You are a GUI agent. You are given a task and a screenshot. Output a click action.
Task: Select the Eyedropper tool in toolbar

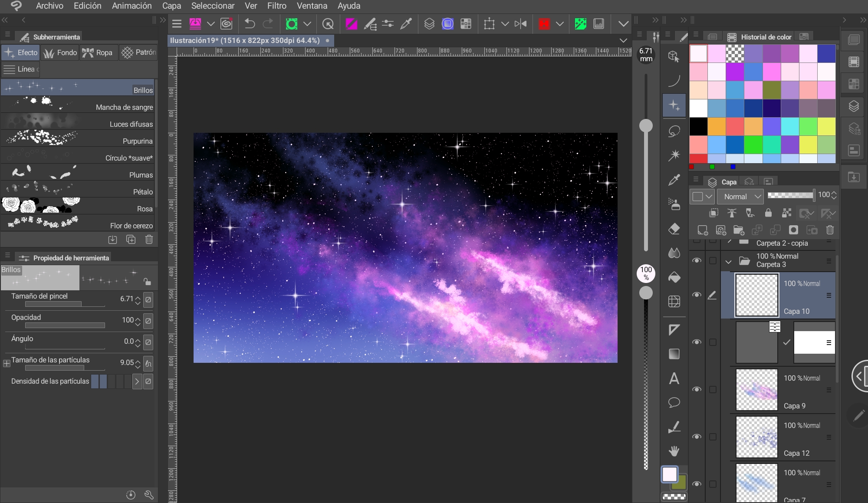pos(674,180)
